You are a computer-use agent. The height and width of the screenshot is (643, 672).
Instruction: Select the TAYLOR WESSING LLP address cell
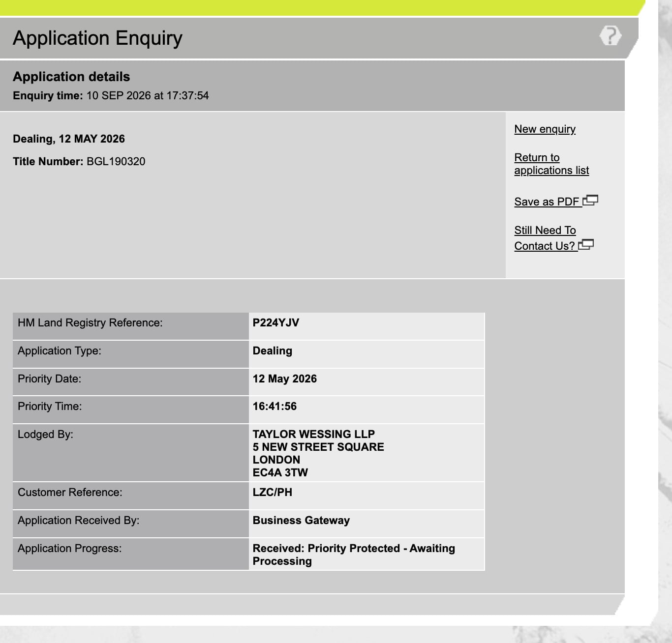pos(367,453)
